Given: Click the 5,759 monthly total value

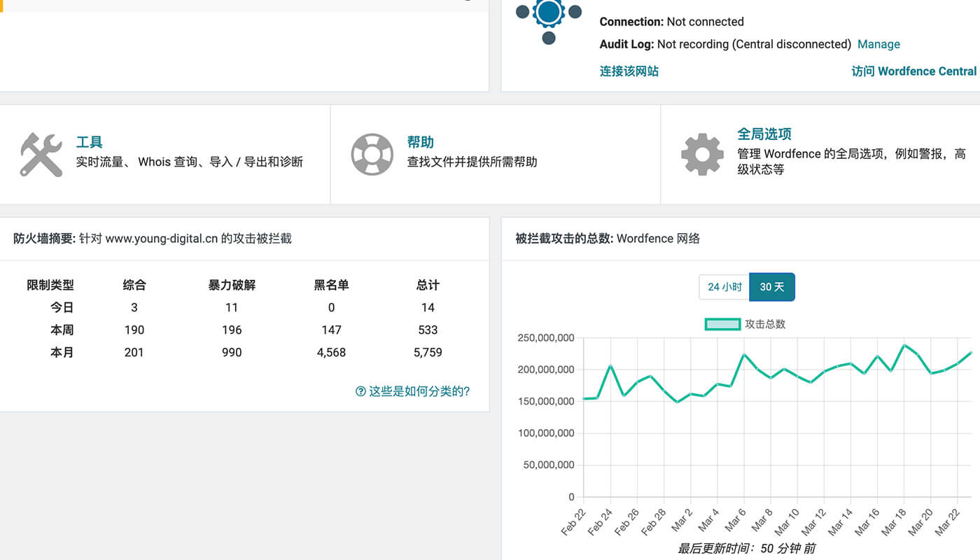Looking at the screenshot, I should [428, 352].
